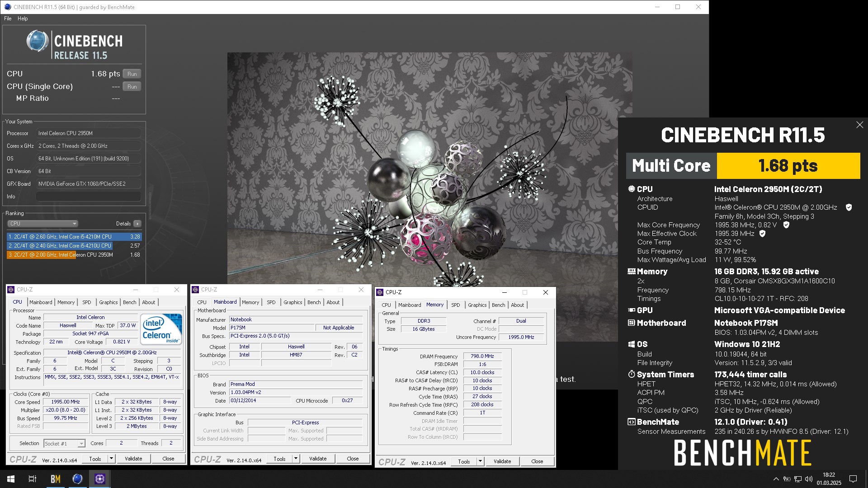Click BenchMate version section icon
This screenshot has width=868, height=488.
point(632,422)
